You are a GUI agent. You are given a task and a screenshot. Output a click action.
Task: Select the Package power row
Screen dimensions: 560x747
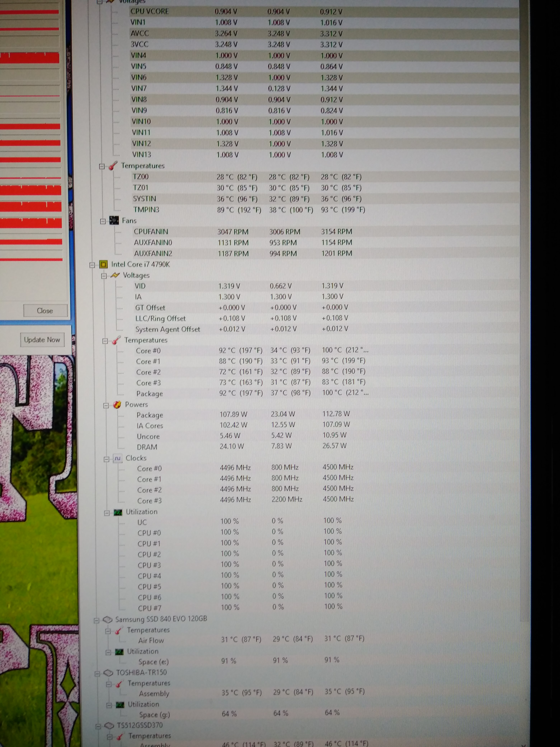pyautogui.click(x=150, y=415)
